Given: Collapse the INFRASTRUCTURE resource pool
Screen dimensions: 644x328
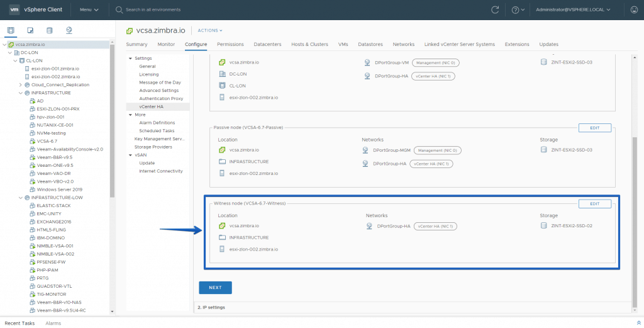Looking at the screenshot, I should (x=21, y=93).
